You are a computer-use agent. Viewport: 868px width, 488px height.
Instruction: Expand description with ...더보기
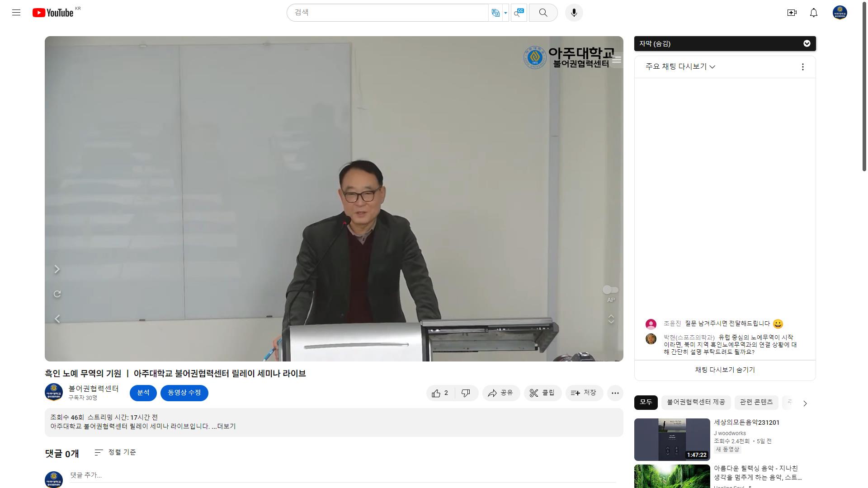[x=224, y=426]
